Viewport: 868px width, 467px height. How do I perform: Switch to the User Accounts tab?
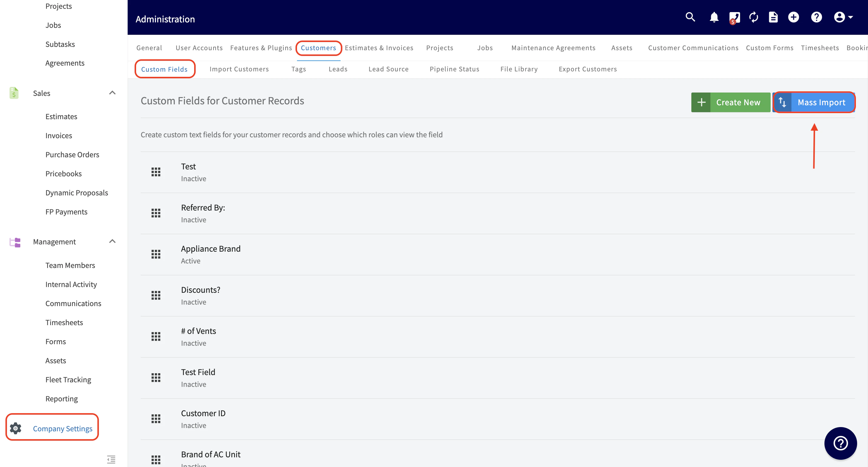[199, 48]
